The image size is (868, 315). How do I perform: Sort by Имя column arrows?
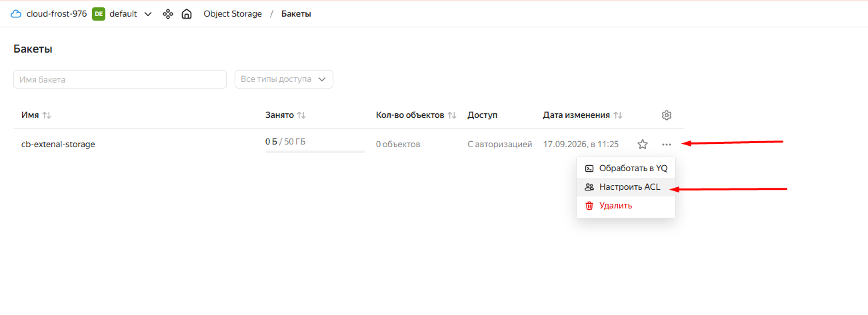[x=47, y=115]
